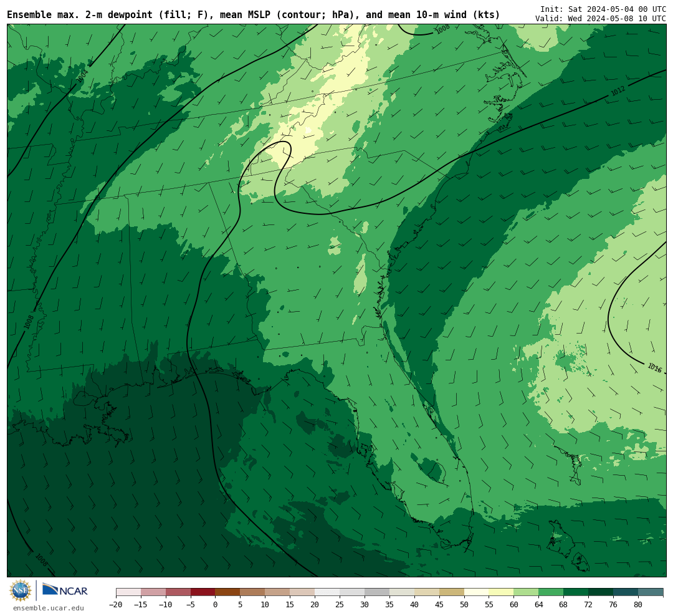Pick the -15 to -10 pink colorbar swatch

[153, 592]
